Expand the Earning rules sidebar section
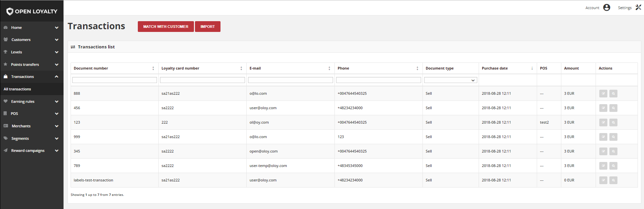The height and width of the screenshot is (209, 644). click(x=32, y=101)
